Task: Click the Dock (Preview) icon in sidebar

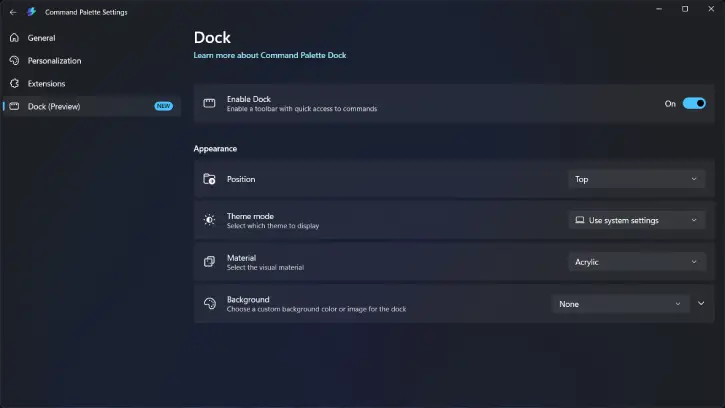Action: (15, 106)
